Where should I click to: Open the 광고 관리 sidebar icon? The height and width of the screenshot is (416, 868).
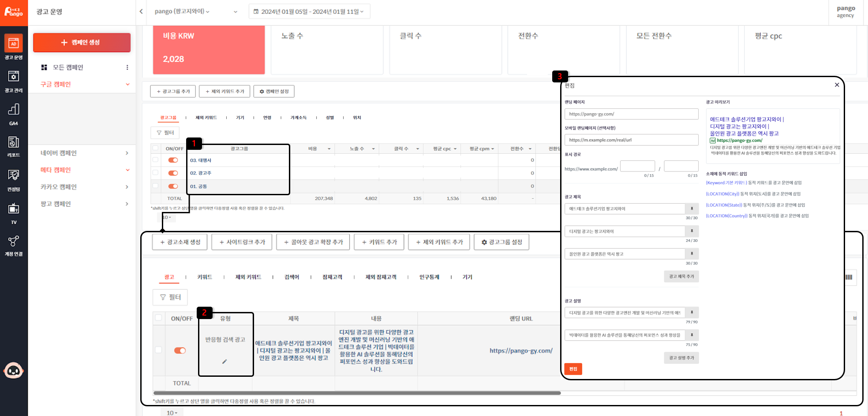14,76
